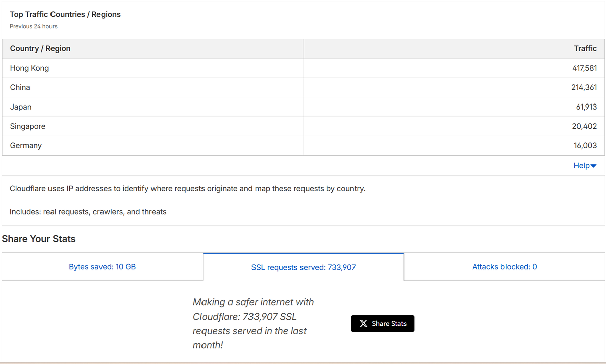Click the 'Includes: real requests, crawlers' note
This screenshot has width=606, height=364.
click(88, 212)
